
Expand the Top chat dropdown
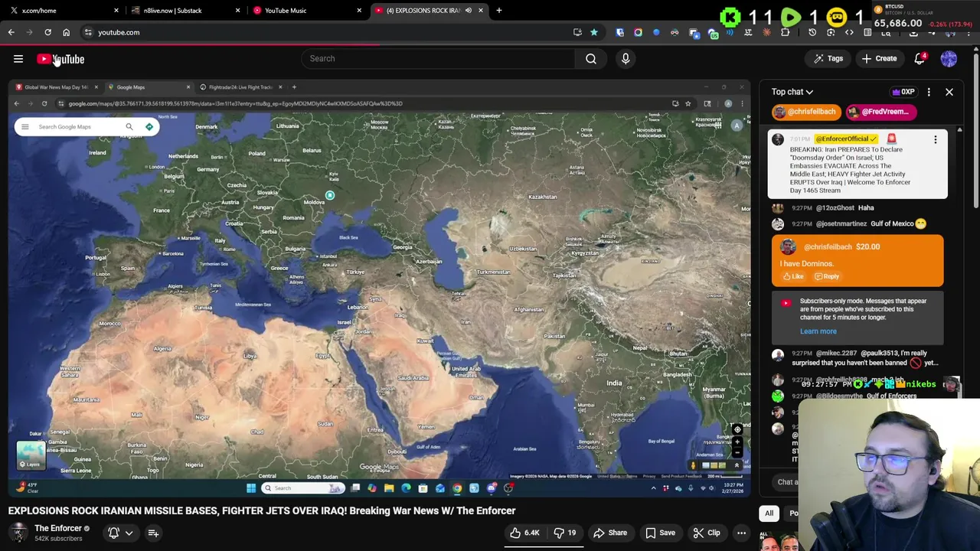(x=792, y=92)
